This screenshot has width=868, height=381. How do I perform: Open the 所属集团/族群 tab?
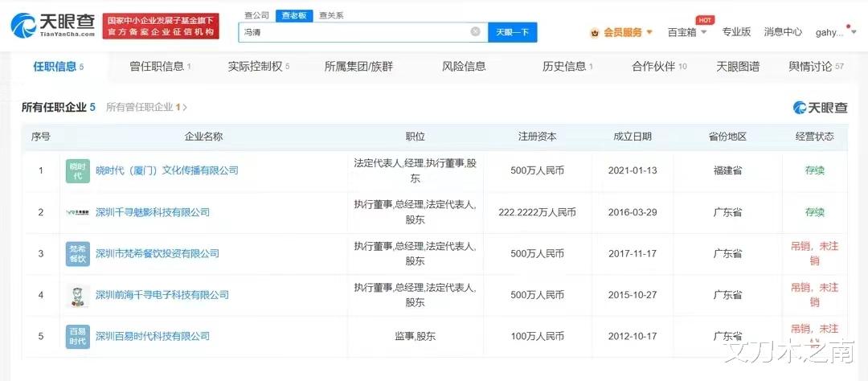358,67
